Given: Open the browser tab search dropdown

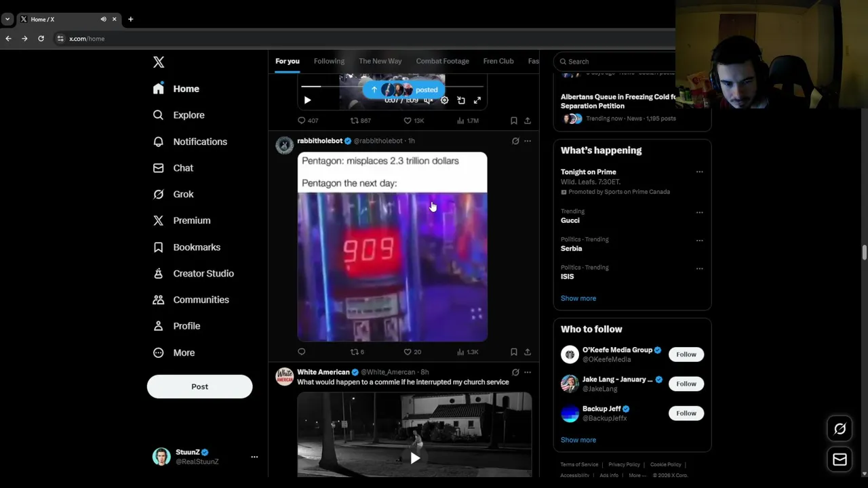Looking at the screenshot, I should 7,19.
